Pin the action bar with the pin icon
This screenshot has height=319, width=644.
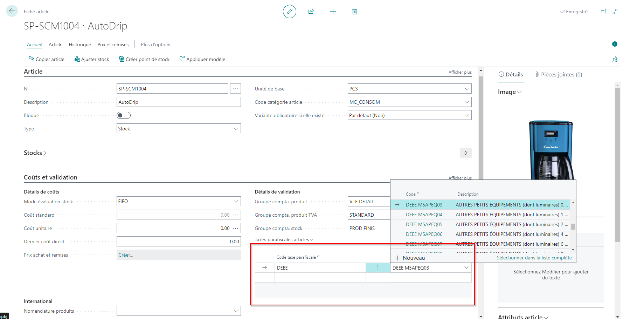(x=615, y=59)
